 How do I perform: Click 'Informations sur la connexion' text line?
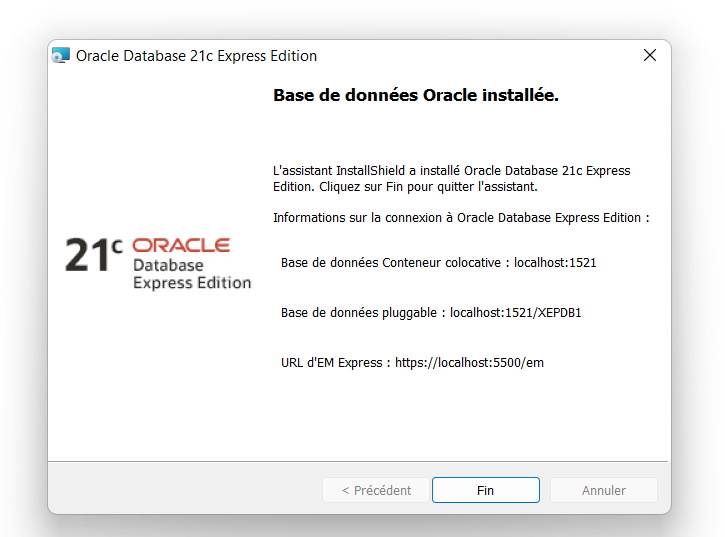pos(461,218)
